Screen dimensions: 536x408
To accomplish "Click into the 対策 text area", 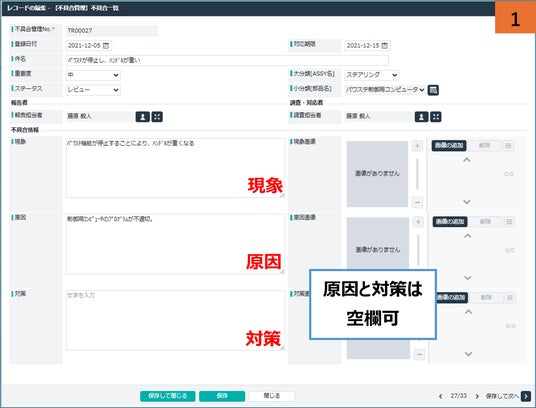I will 175,320.
